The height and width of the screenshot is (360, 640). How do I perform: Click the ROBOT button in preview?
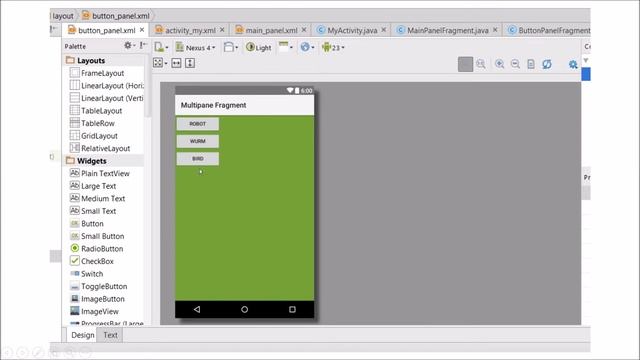point(198,124)
